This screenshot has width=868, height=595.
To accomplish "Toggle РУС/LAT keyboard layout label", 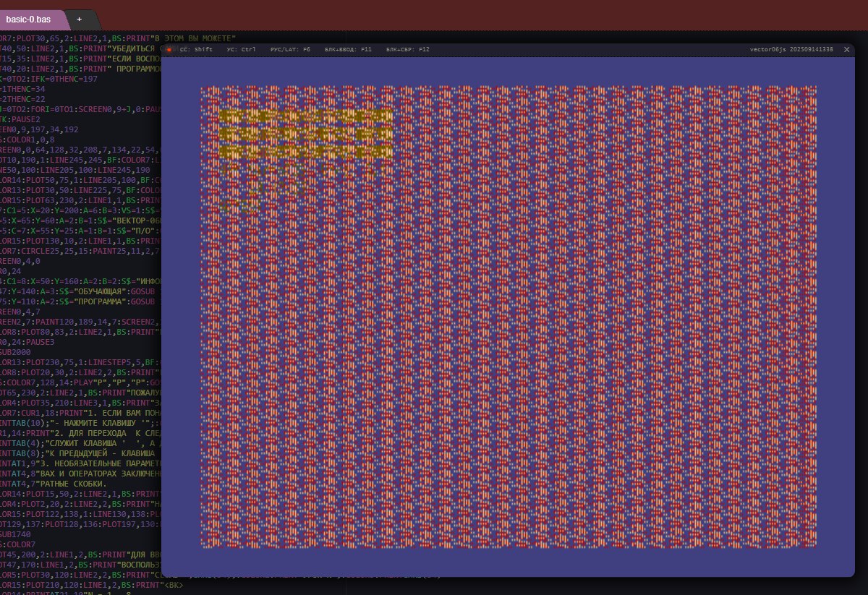I will (289, 50).
